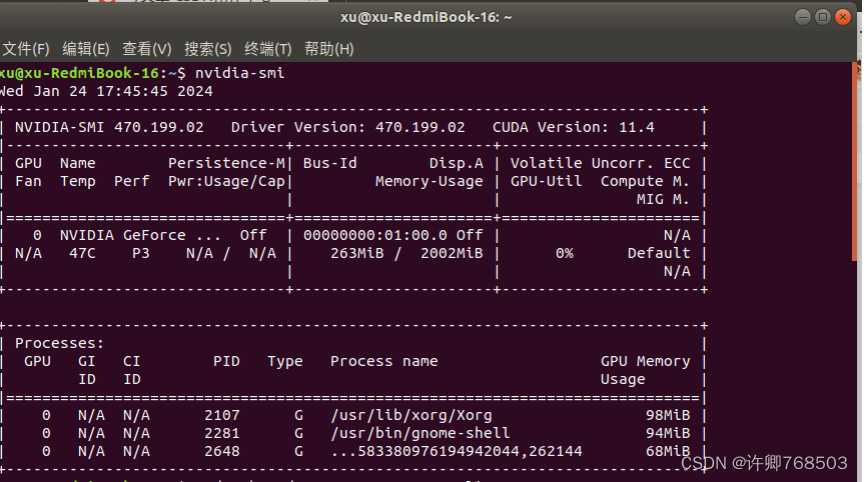This screenshot has width=864, height=482.
Task: Open the 搜索(S) menu
Action: pyautogui.click(x=208, y=49)
